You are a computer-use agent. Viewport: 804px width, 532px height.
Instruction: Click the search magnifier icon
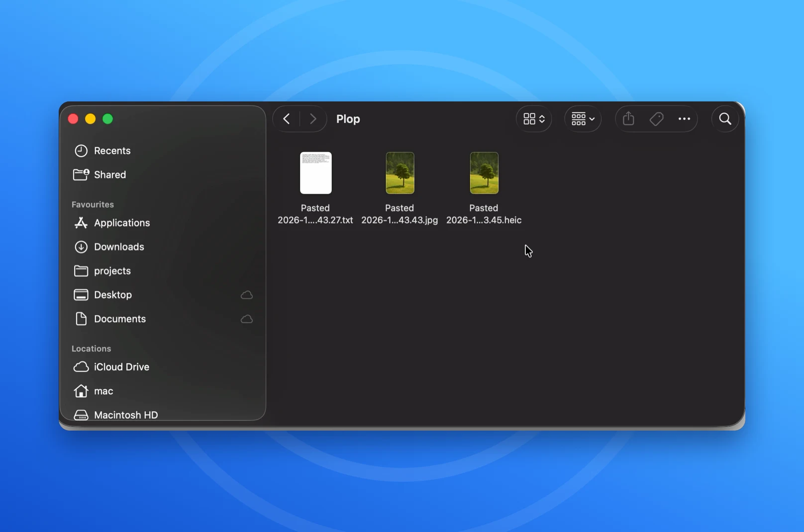725,119
